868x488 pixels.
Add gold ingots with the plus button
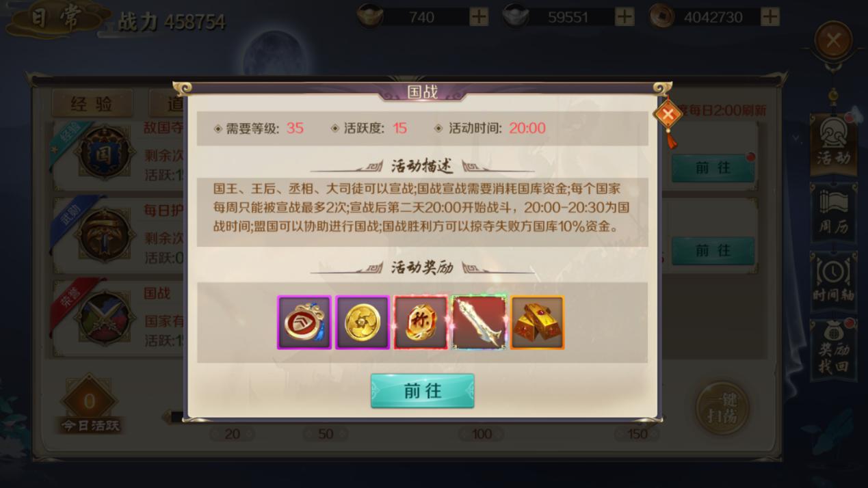(479, 16)
